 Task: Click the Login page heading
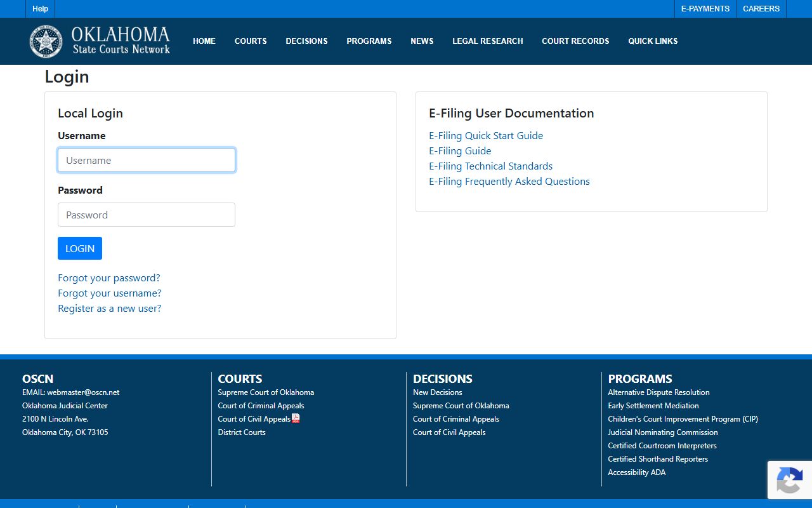click(67, 77)
